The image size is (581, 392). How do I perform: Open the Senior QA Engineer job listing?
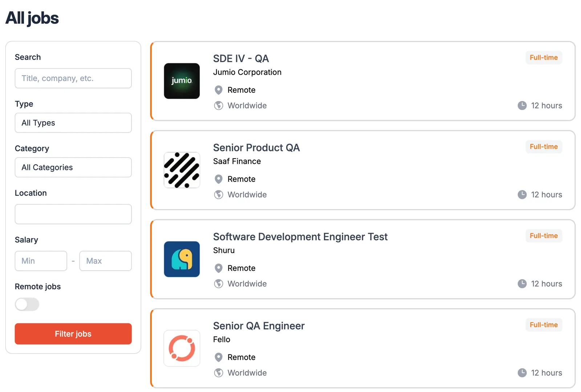coord(259,326)
